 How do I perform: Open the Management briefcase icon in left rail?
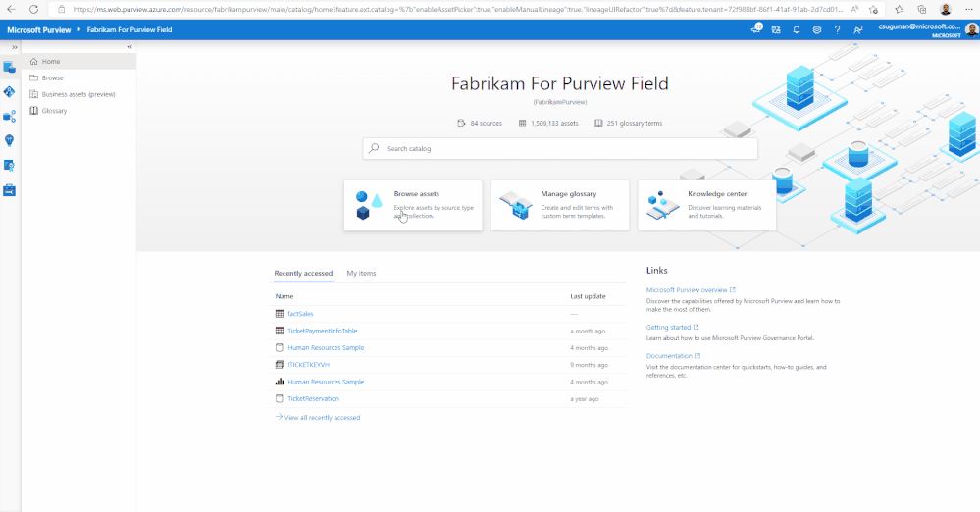10,190
